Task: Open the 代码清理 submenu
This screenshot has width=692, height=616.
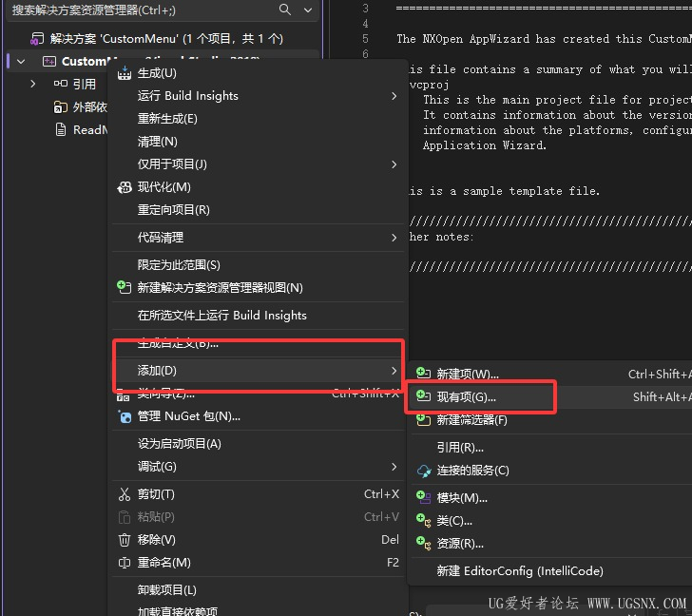Action: (x=259, y=238)
